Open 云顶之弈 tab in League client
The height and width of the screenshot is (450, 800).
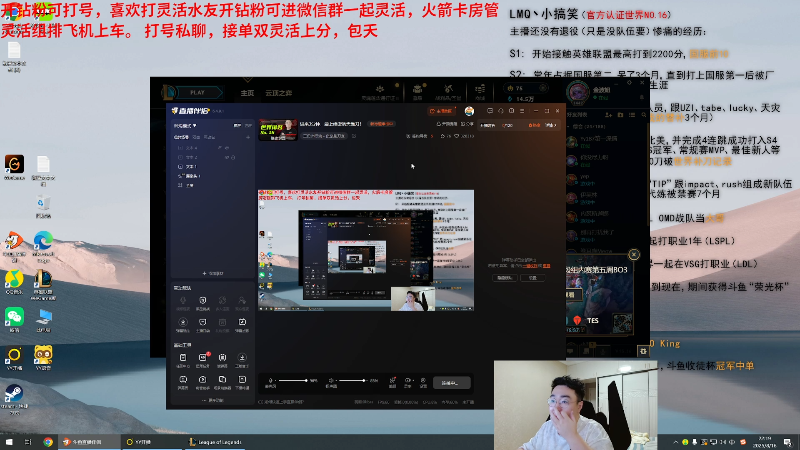tap(279, 93)
